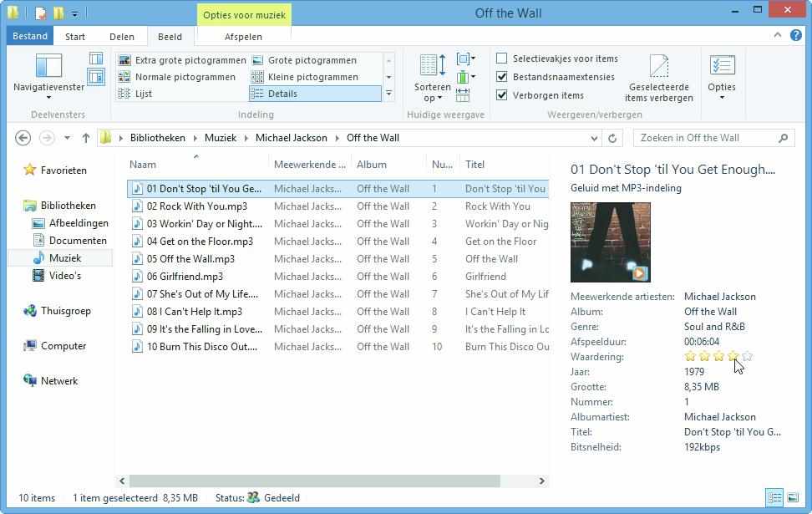
Task: Switch to the Delen ribbon tab
Action: point(122,36)
